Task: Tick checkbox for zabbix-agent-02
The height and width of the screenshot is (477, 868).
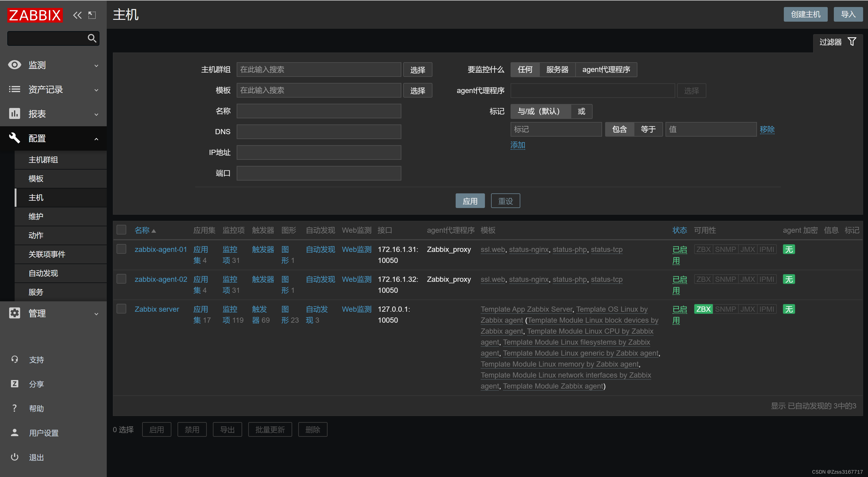Action: coord(121,279)
